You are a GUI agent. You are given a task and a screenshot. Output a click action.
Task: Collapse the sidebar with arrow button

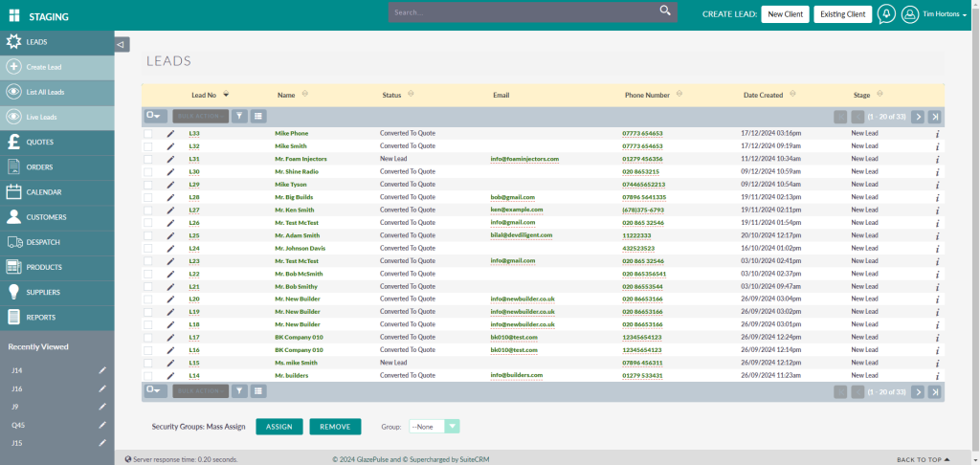coord(122,44)
